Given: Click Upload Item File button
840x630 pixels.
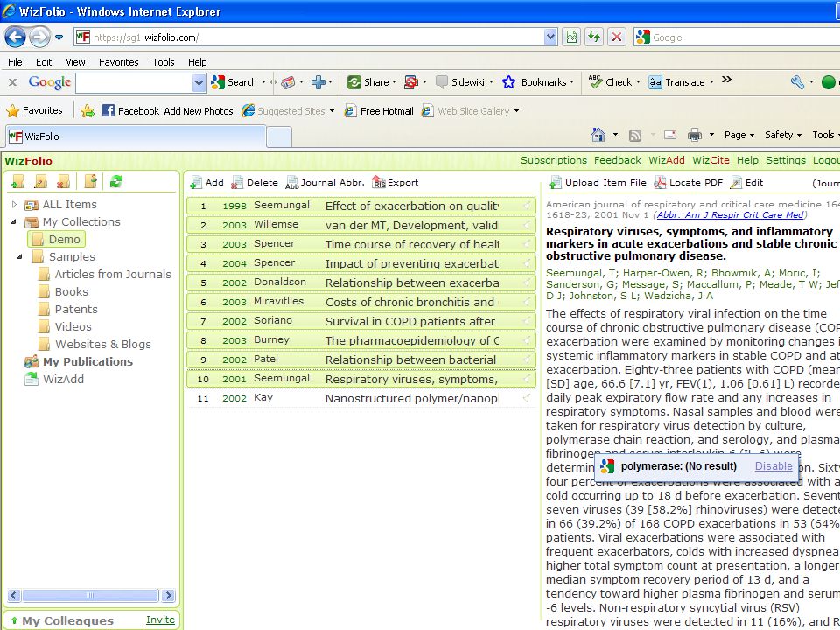Looking at the screenshot, I should coord(598,183).
